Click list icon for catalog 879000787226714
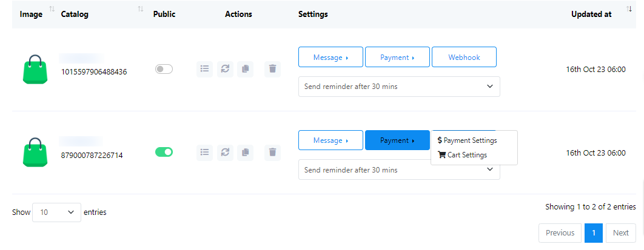Image resolution: width=644 pixels, height=250 pixels. coord(205,153)
